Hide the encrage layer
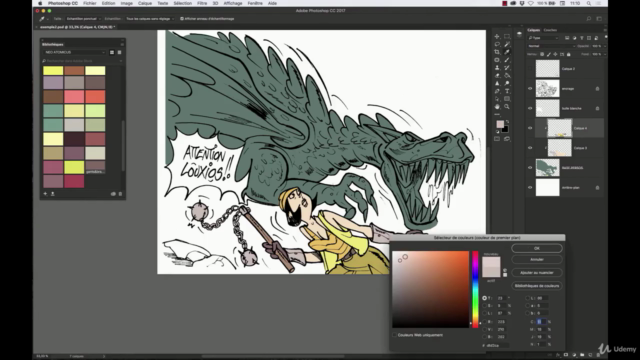Image resolution: width=640 pixels, height=360 pixels. 530,89
